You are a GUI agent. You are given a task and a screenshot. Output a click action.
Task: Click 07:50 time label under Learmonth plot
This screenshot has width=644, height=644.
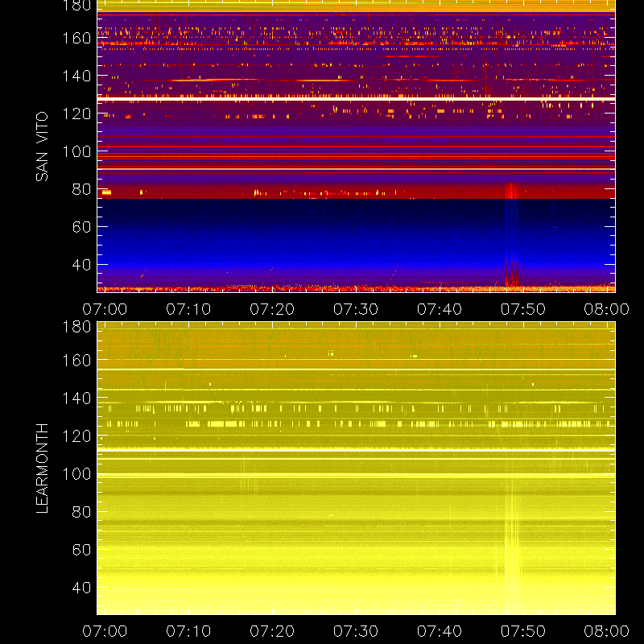(522, 631)
